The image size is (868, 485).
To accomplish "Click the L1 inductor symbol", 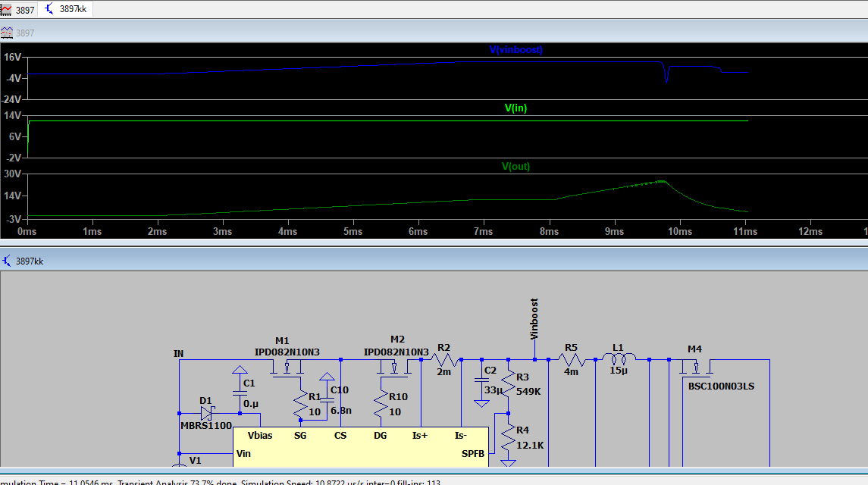I will pyautogui.click(x=619, y=359).
